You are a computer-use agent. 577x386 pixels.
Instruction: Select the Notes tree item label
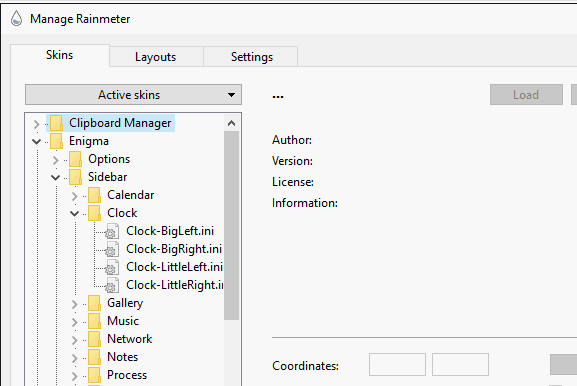pos(123,357)
